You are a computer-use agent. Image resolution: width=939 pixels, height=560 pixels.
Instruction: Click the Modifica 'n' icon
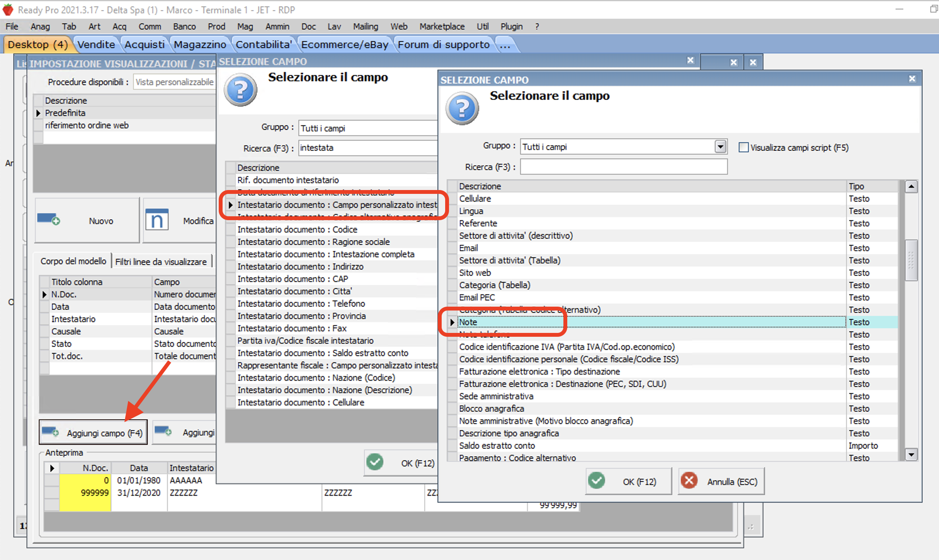pyautogui.click(x=157, y=220)
